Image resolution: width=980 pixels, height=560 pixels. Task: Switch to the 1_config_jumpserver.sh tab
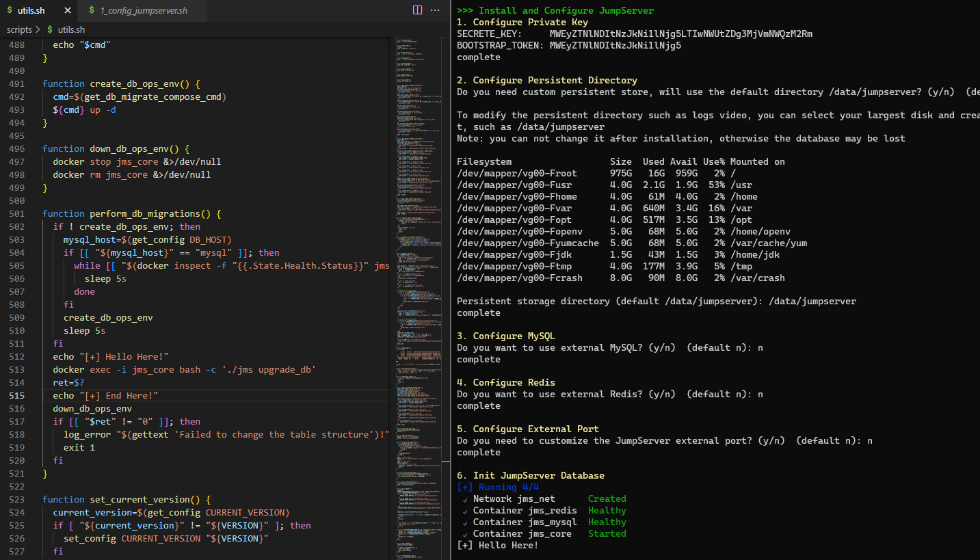[x=144, y=10]
